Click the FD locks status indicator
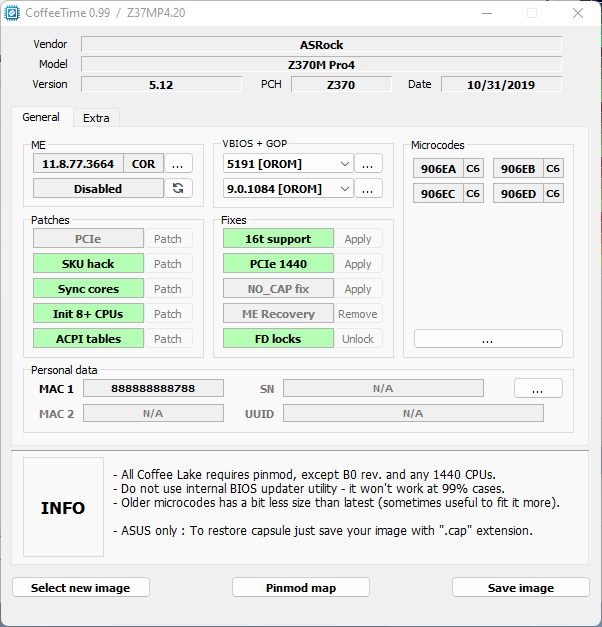602x627 pixels. click(x=278, y=339)
